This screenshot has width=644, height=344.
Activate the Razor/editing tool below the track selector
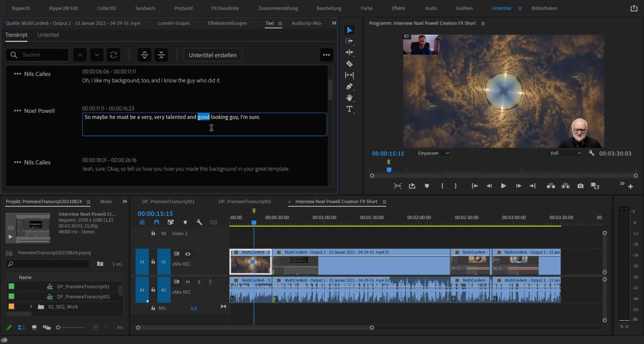(x=350, y=64)
